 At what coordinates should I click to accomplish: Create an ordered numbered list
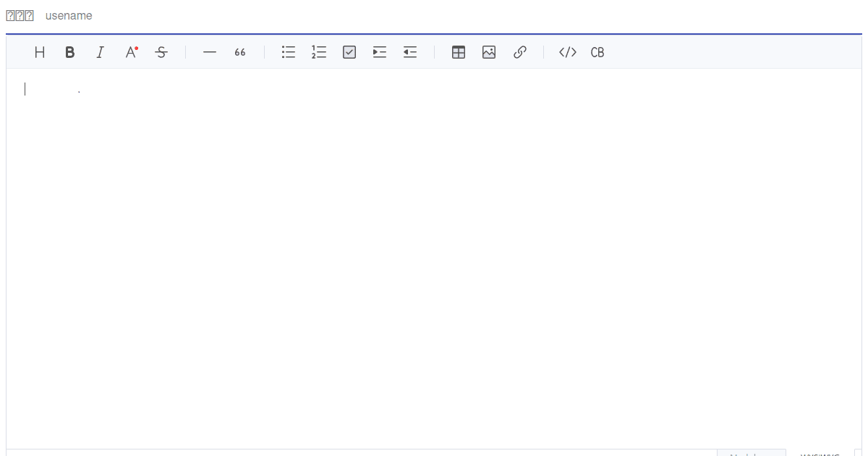coord(319,52)
